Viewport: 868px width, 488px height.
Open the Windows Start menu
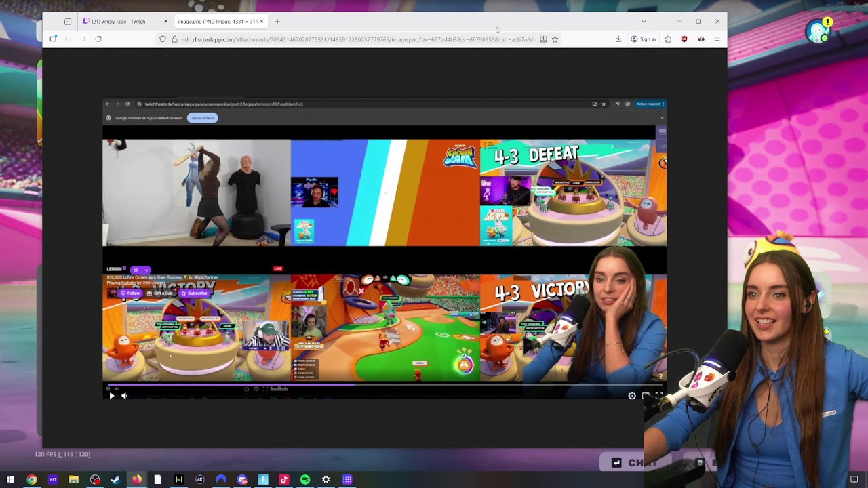[10, 480]
